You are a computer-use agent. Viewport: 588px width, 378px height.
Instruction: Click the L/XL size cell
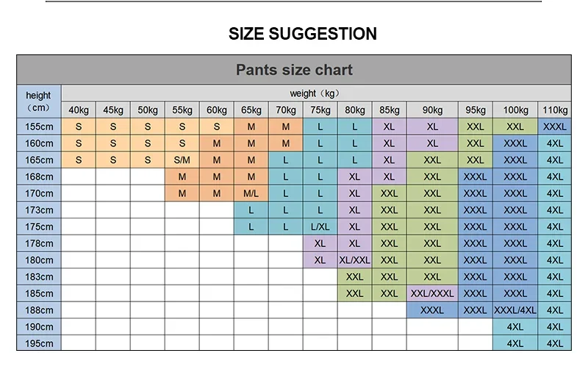(x=320, y=227)
